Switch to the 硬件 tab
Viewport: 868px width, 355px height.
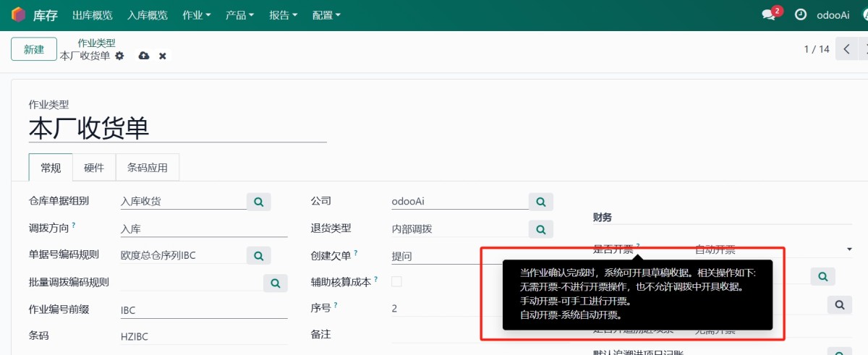[x=94, y=168]
